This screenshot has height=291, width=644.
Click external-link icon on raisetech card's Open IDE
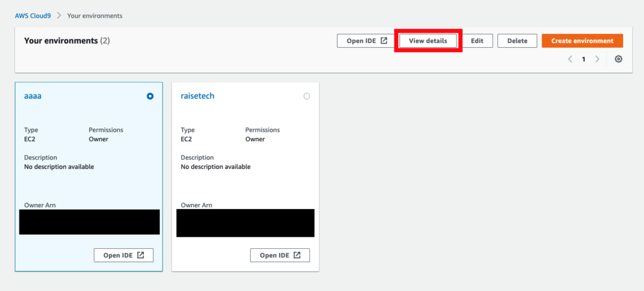point(297,255)
